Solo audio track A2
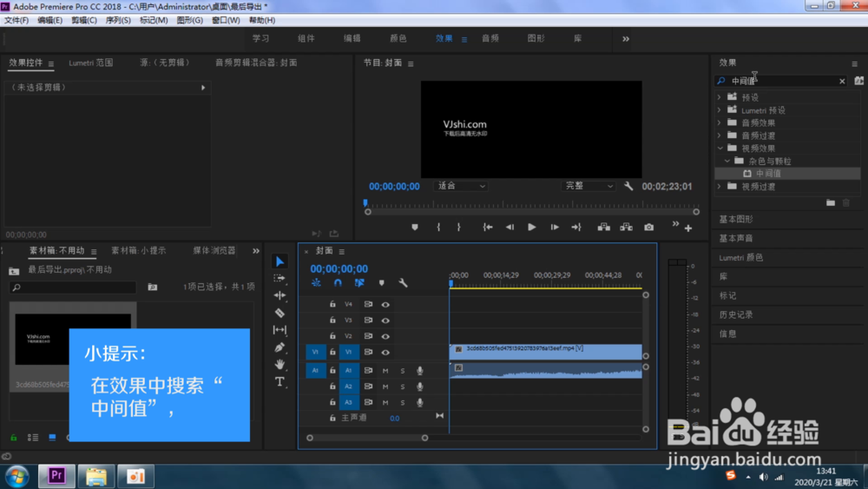Viewport: 868px width, 489px height. [403, 387]
